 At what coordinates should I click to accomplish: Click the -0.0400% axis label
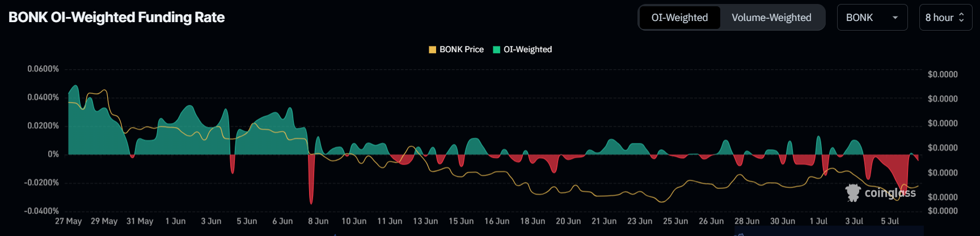point(41,210)
